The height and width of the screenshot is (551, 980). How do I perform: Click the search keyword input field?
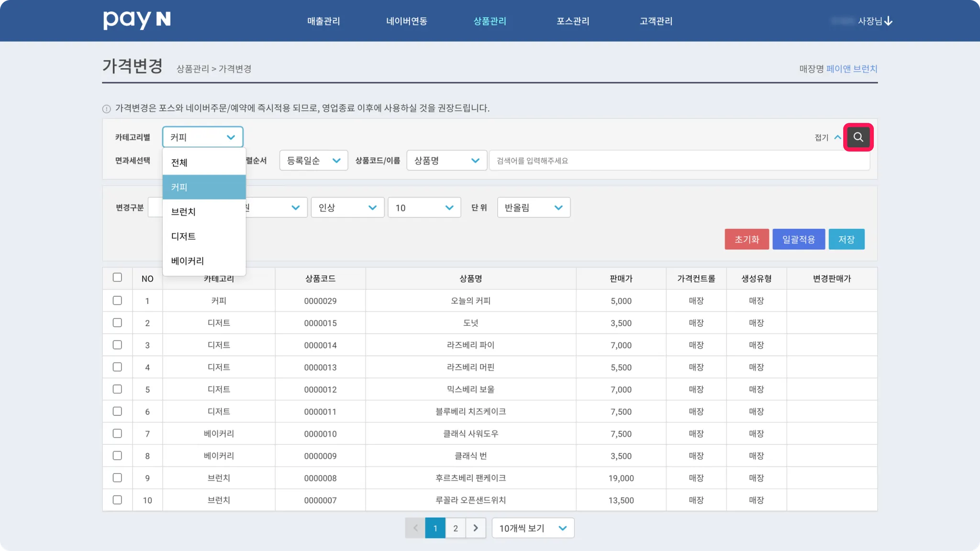[x=679, y=161]
